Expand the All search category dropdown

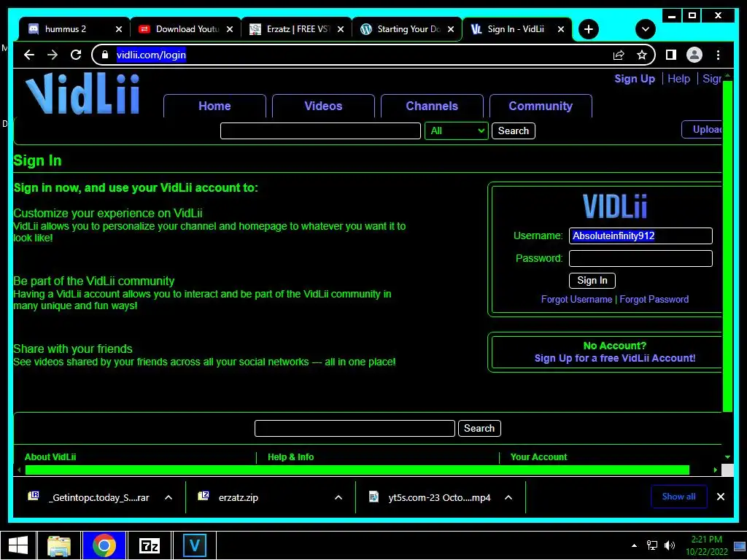click(x=457, y=131)
